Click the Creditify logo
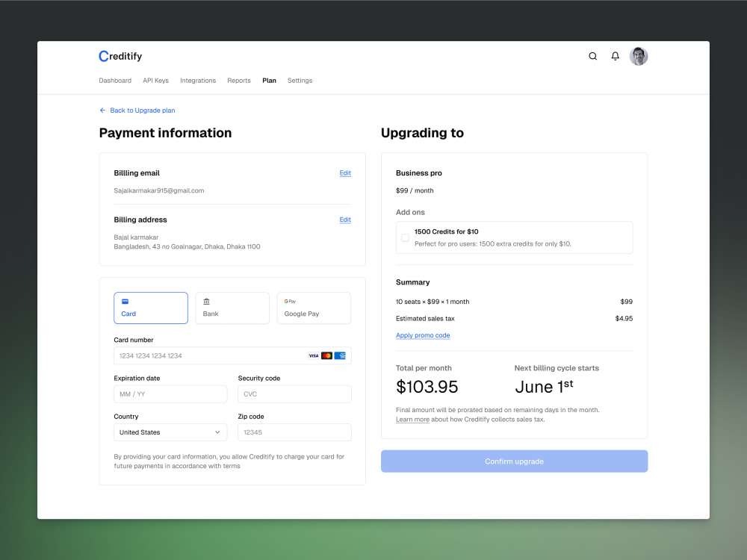 tap(120, 56)
